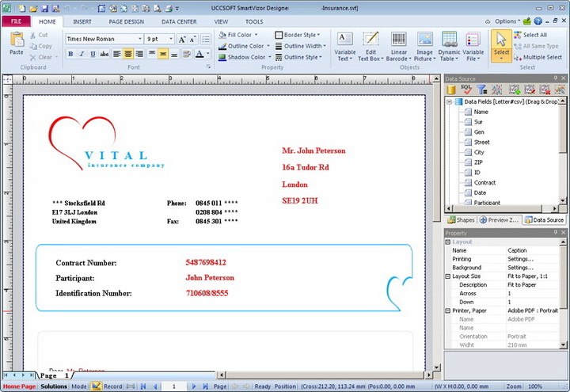Toggle Italic text formatting
This screenshot has width=570, height=392.
(82, 54)
